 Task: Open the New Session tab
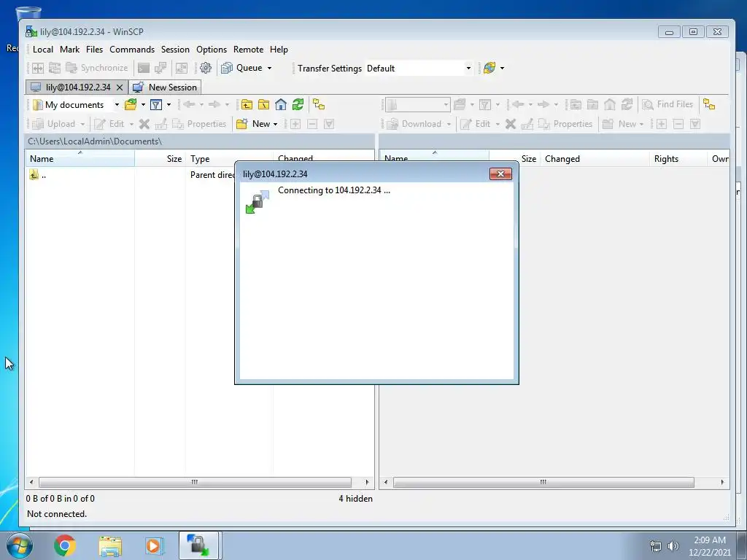click(x=166, y=87)
